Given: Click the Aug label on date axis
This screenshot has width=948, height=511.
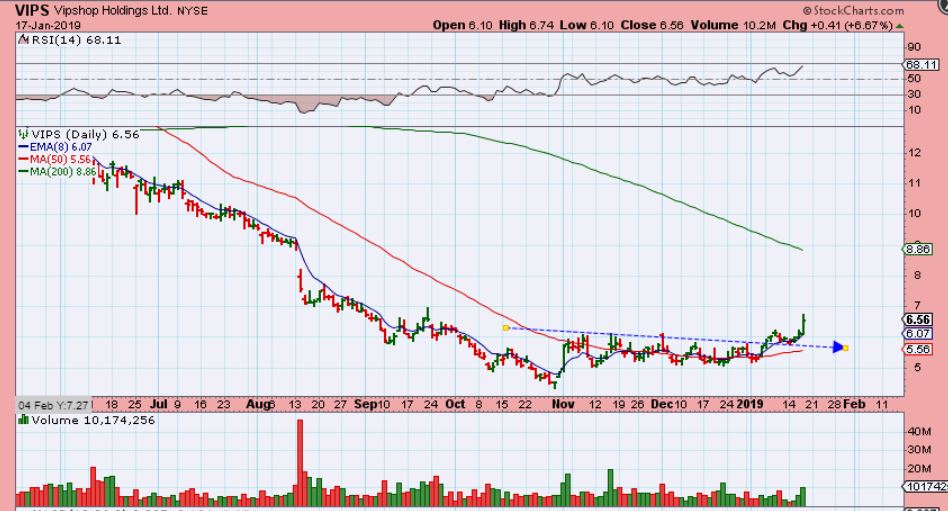Looking at the screenshot, I should pos(258,404).
